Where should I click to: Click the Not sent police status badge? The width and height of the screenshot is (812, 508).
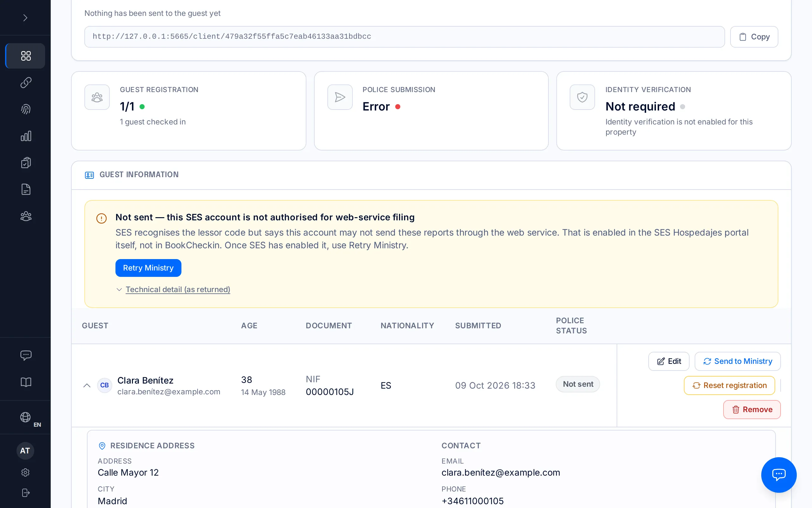(578, 384)
